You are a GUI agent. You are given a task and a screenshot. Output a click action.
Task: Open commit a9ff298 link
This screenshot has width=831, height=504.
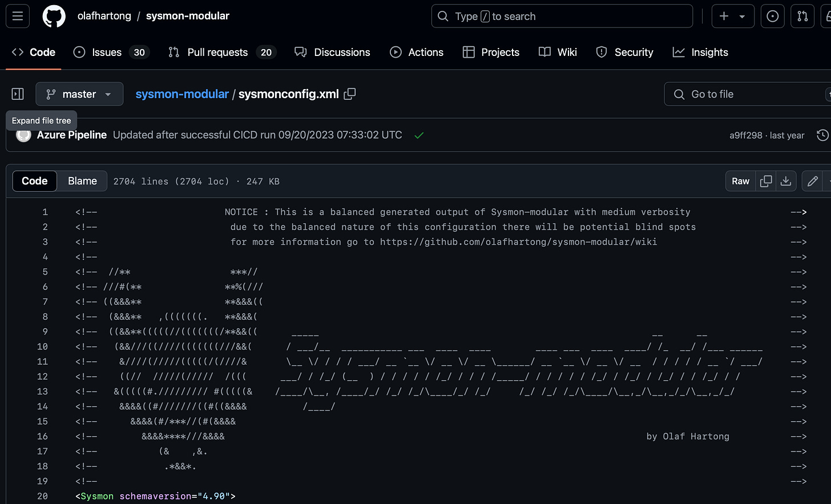745,135
